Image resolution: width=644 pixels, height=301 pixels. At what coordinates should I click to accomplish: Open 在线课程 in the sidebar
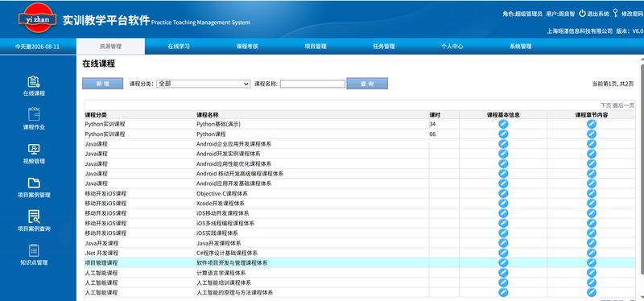34,86
